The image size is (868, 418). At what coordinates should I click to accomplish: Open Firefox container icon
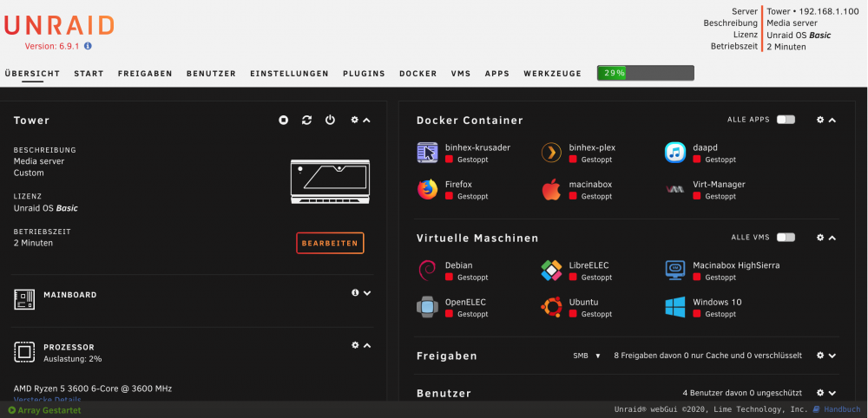click(427, 190)
